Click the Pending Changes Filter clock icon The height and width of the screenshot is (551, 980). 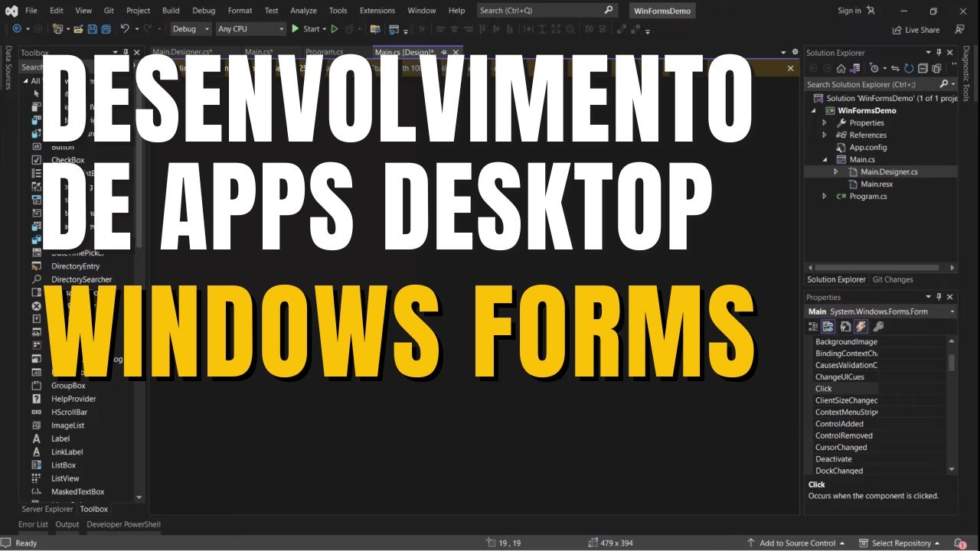tap(874, 68)
